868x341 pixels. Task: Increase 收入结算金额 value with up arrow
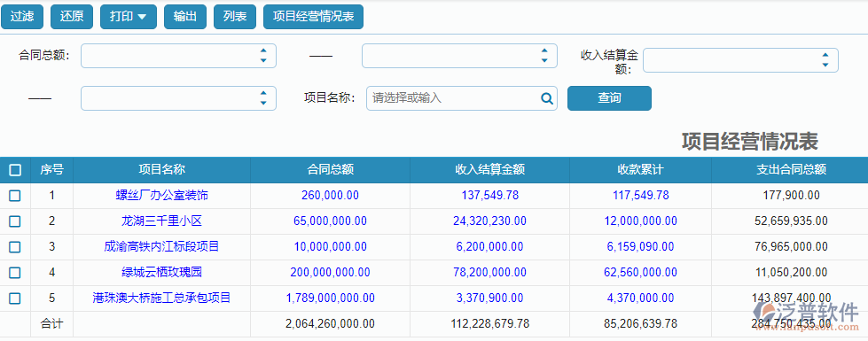point(825,55)
